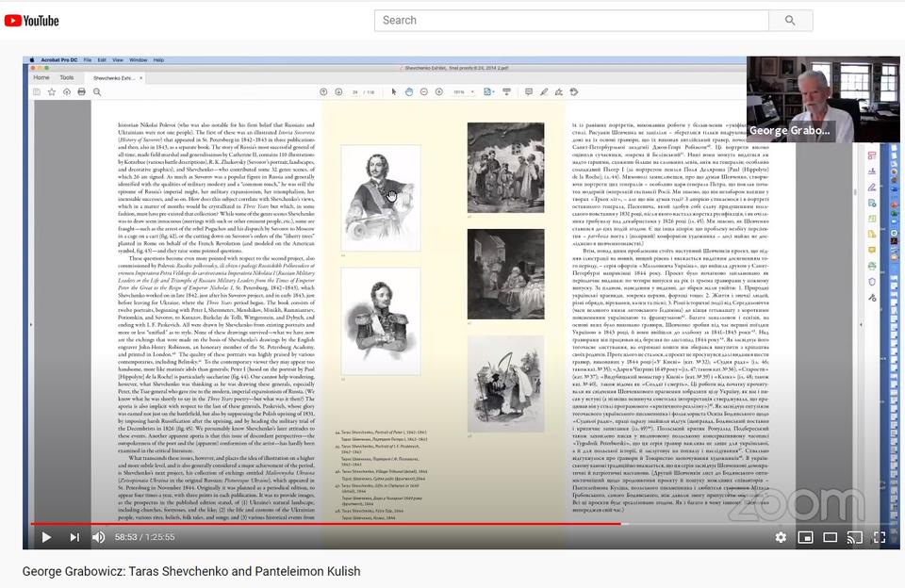The width and height of the screenshot is (905, 588).
Task: Go to next page with down arrow
Action: coord(338,91)
